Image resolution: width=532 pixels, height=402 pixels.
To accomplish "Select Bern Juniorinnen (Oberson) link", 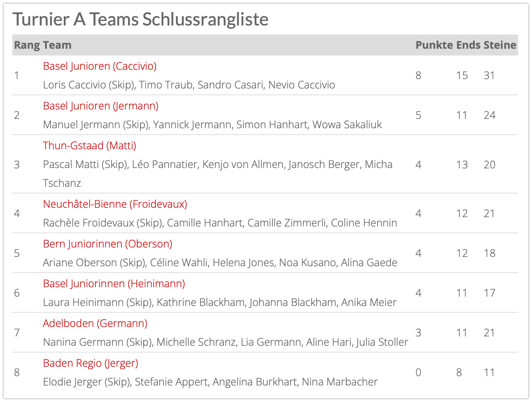I will tap(108, 244).
